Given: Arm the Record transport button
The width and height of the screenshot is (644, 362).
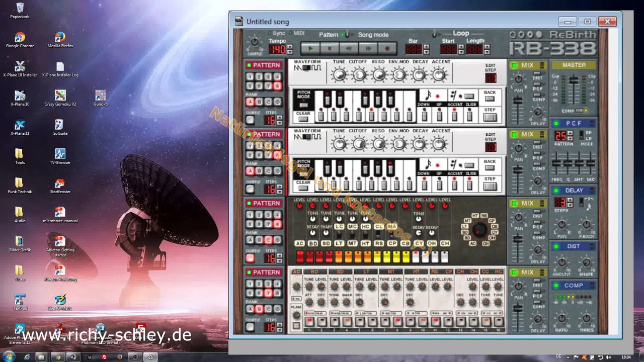Looking at the screenshot, I should (x=387, y=49).
